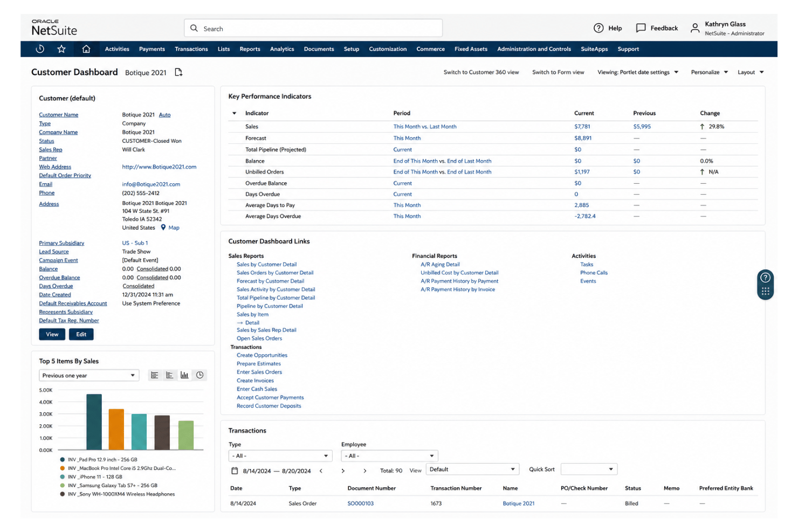Open the Feedback speech bubble icon

[x=641, y=28]
